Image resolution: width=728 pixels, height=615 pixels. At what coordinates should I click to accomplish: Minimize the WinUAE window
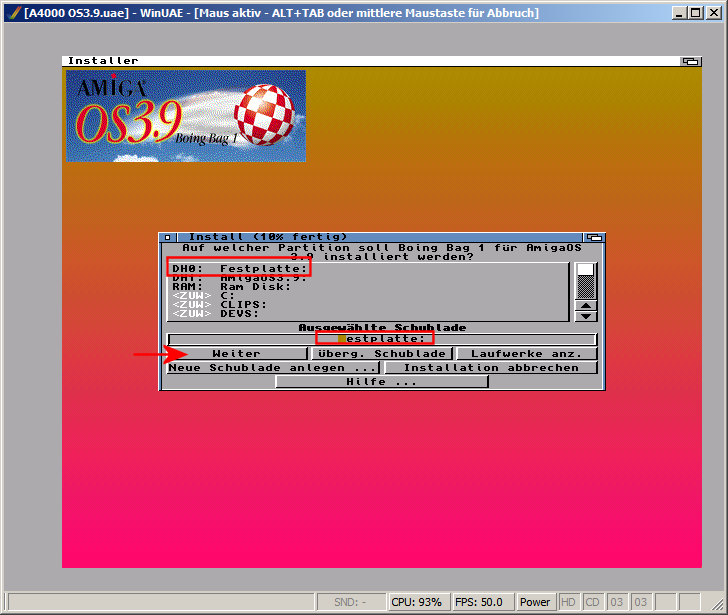tap(680, 13)
